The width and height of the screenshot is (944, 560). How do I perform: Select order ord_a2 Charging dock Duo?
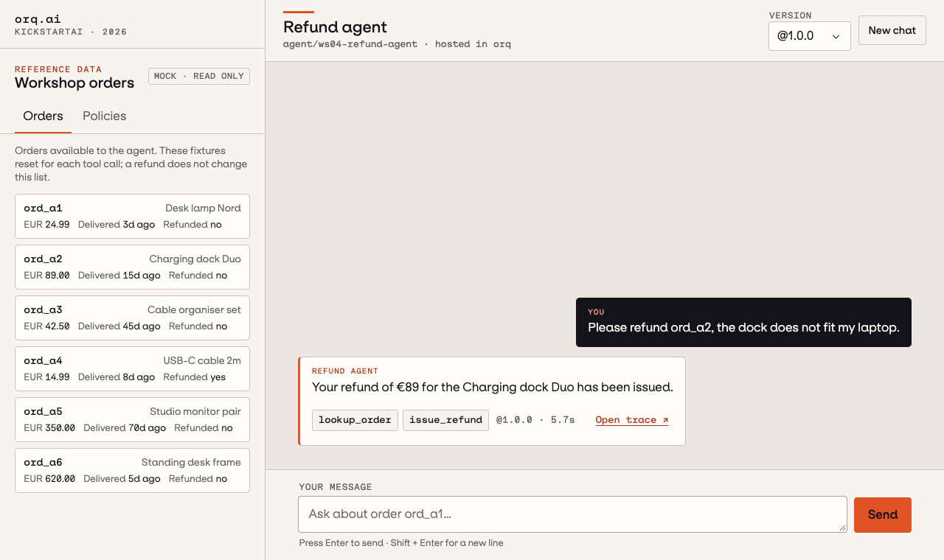coord(132,267)
